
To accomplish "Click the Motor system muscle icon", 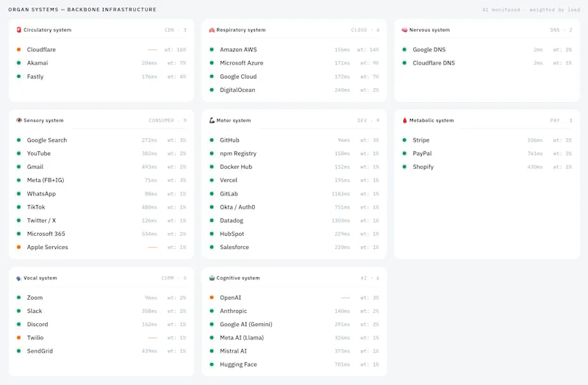I will 212,120.
